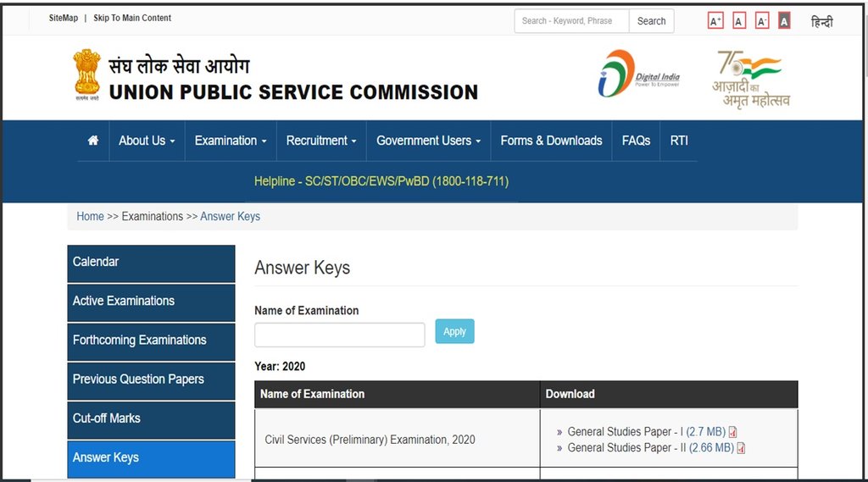
Task: Click the Home icon in navigation bar
Action: (93, 141)
